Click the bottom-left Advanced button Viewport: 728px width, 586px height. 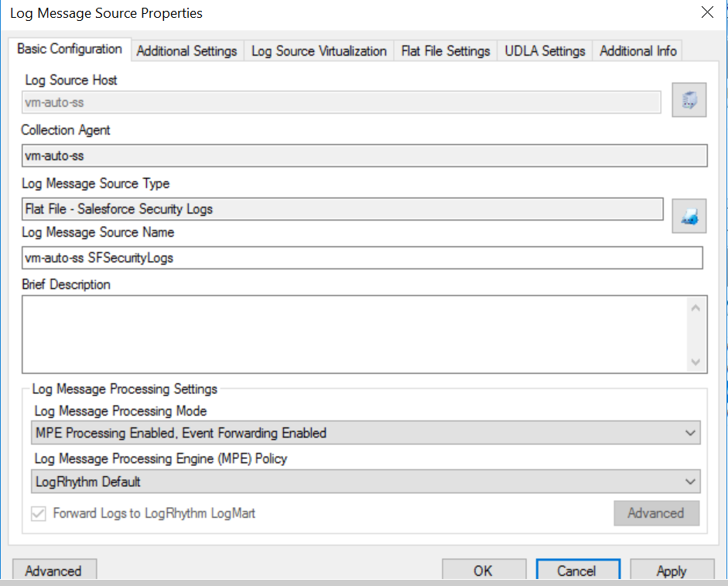53,571
